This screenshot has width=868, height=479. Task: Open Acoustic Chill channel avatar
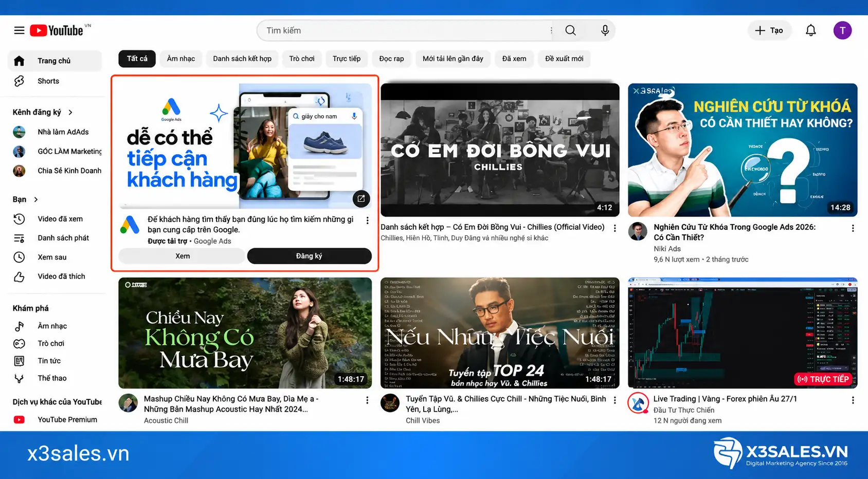click(129, 403)
